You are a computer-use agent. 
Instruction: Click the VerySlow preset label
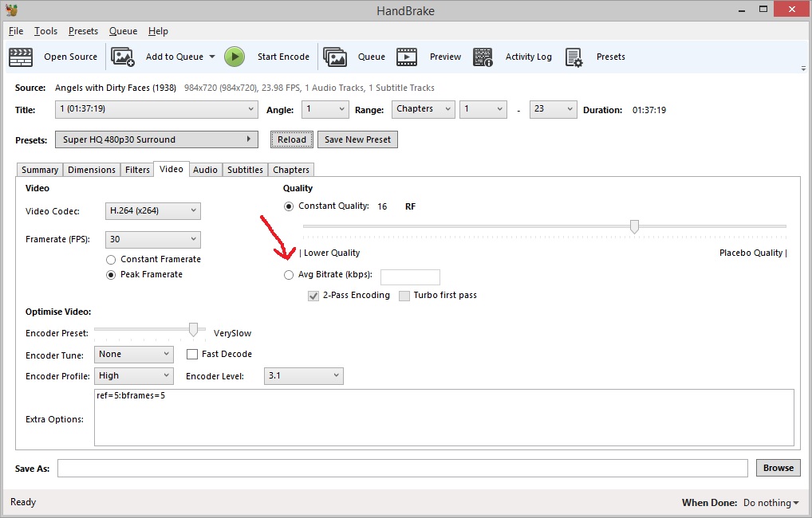click(233, 333)
